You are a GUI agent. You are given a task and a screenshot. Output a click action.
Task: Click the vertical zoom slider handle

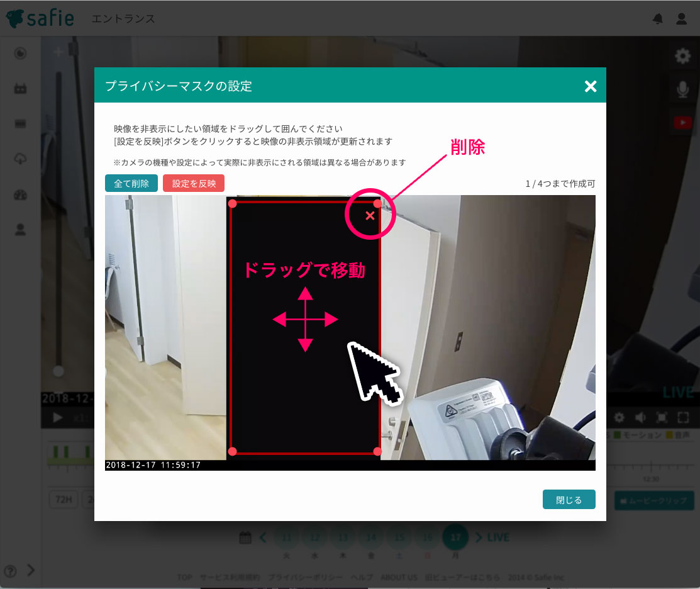(58, 371)
